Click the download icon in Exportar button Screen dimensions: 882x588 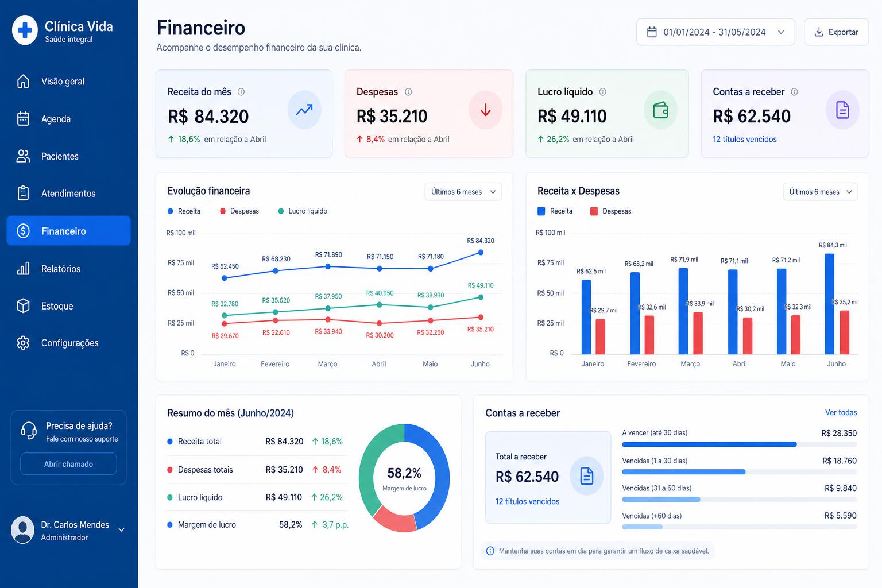tap(819, 32)
